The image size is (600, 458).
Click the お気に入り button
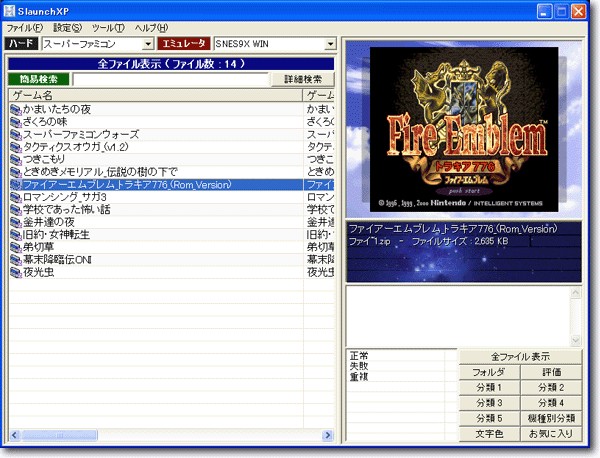tap(551, 434)
